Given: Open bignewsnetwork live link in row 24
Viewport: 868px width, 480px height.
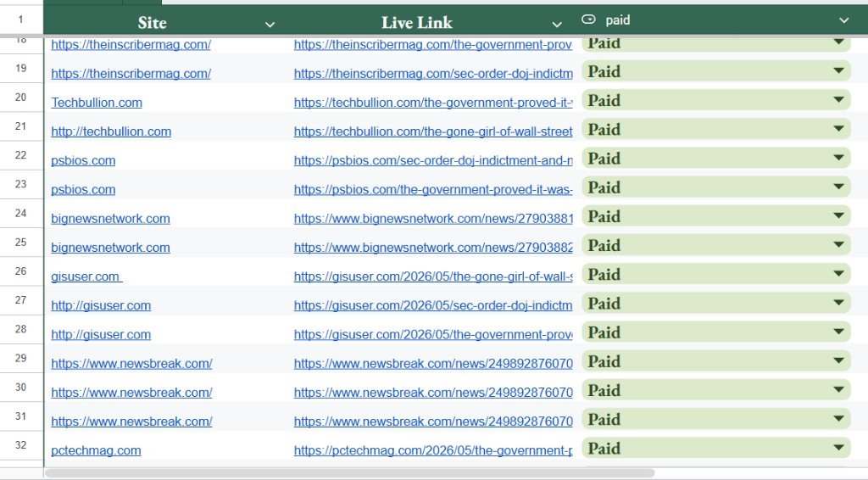Looking at the screenshot, I should coord(433,218).
